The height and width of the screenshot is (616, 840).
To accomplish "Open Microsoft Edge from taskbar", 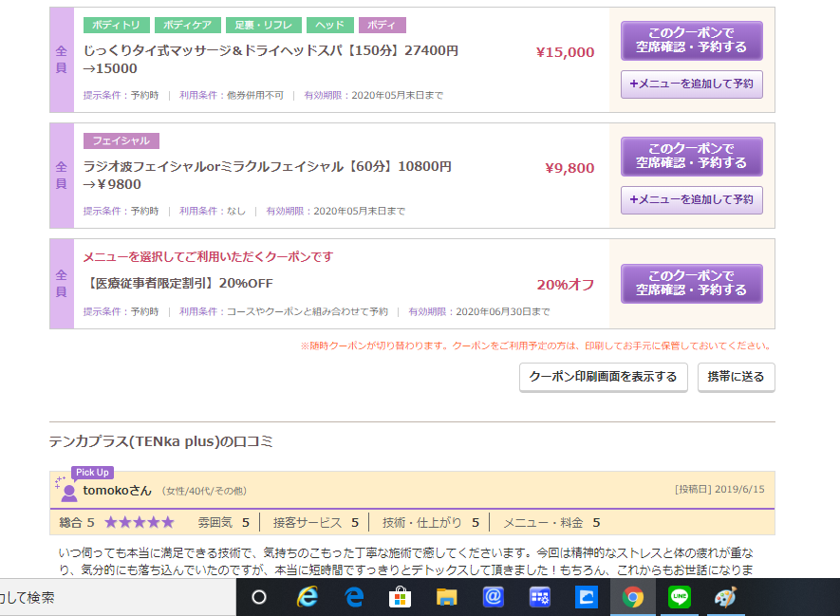I will (354, 597).
